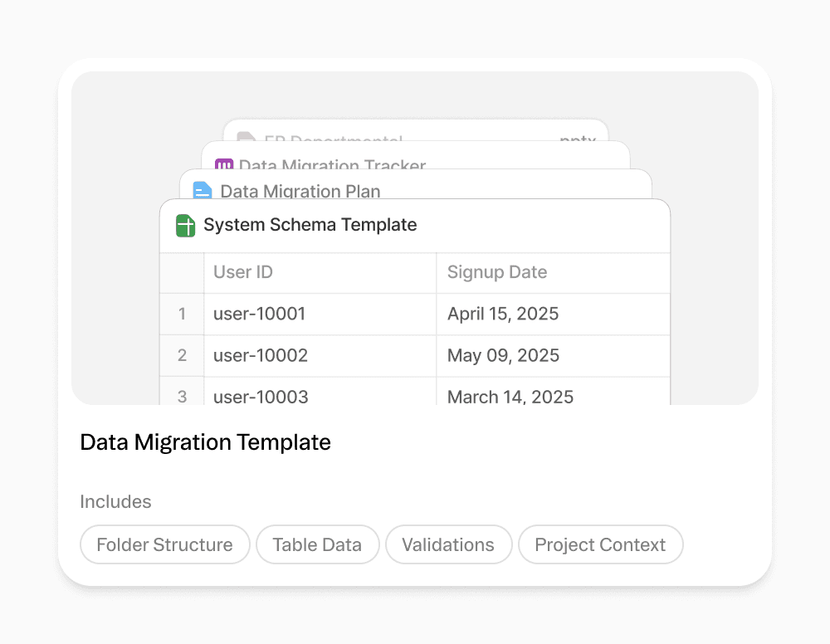Open the System Schema Template title
Image resolution: width=830 pixels, height=644 pixels.
pyautogui.click(x=310, y=225)
